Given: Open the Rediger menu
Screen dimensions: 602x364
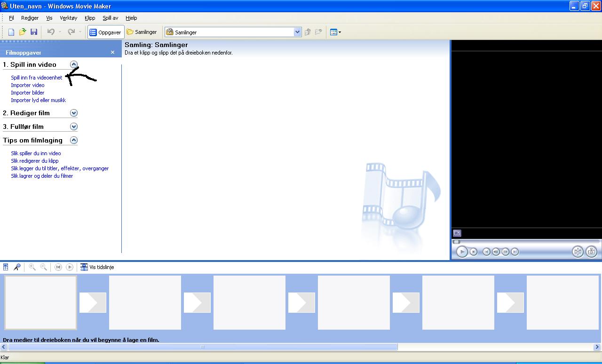Looking at the screenshot, I should [30, 18].
